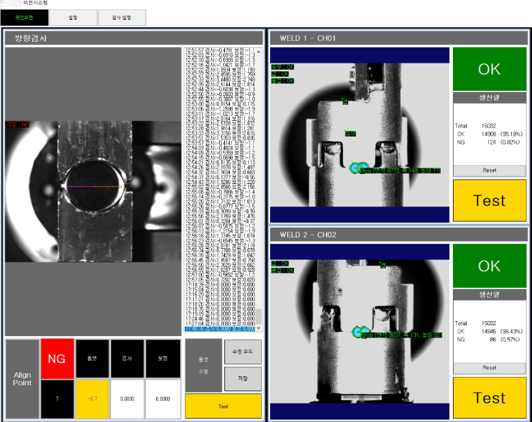The image size is (532, 422).
Task: Click the red 각도 NG label on image
Action: tap(18, 124)
